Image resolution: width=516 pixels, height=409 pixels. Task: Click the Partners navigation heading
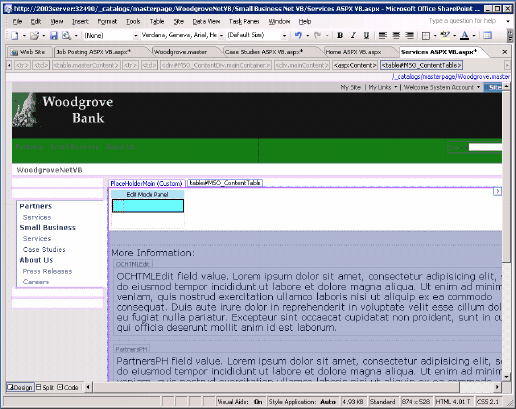(x=36, y=206)
